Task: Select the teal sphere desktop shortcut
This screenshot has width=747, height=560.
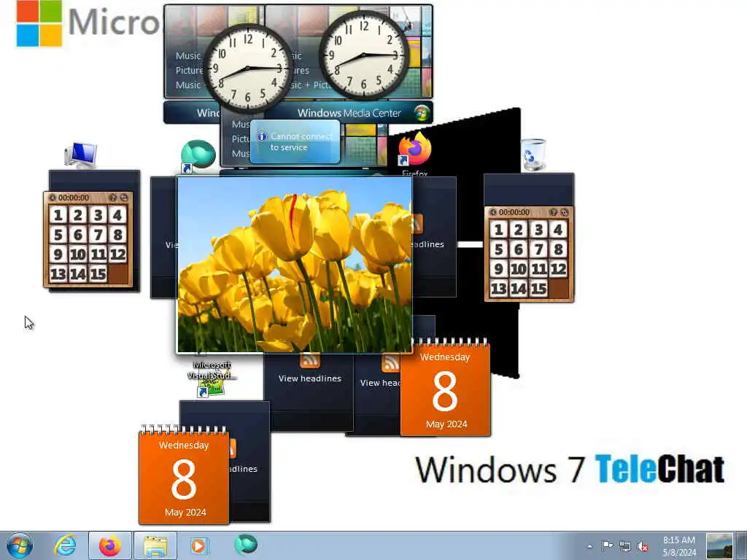Action: coord(198,156)
